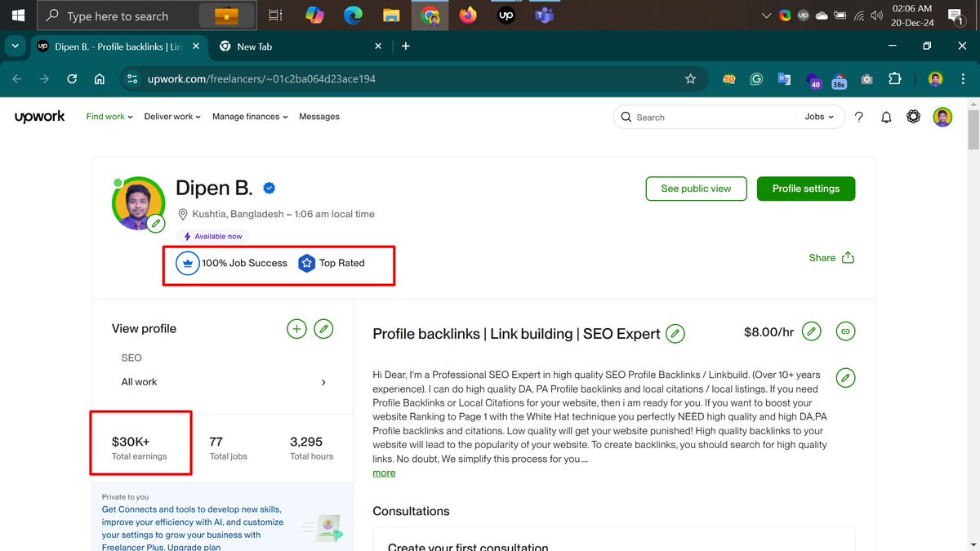980x551 pixels.
Task: Select the SEO specialized profile
Action: (131, 358)
